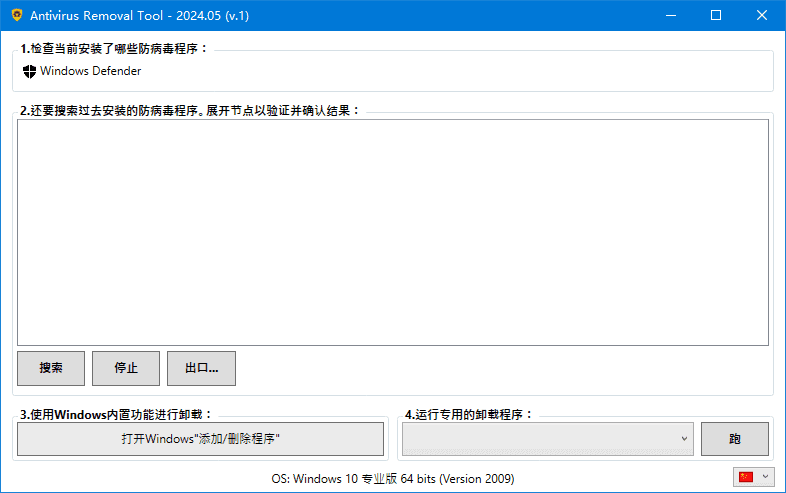Click section 4 heading 运行专用的卸载程序
This screenshot has height=493, width=786.
pos(469,414)
